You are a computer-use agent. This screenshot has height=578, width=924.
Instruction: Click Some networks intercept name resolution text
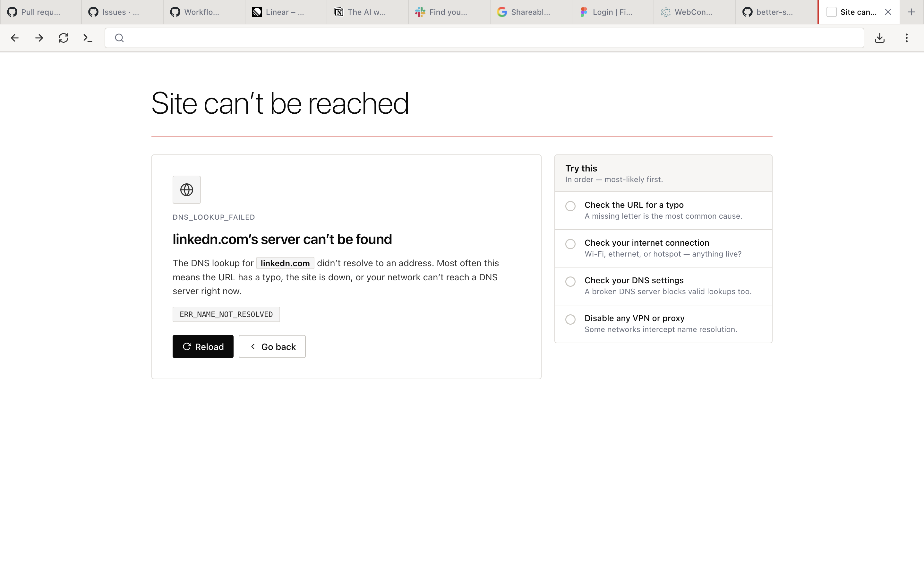[661, 329]
